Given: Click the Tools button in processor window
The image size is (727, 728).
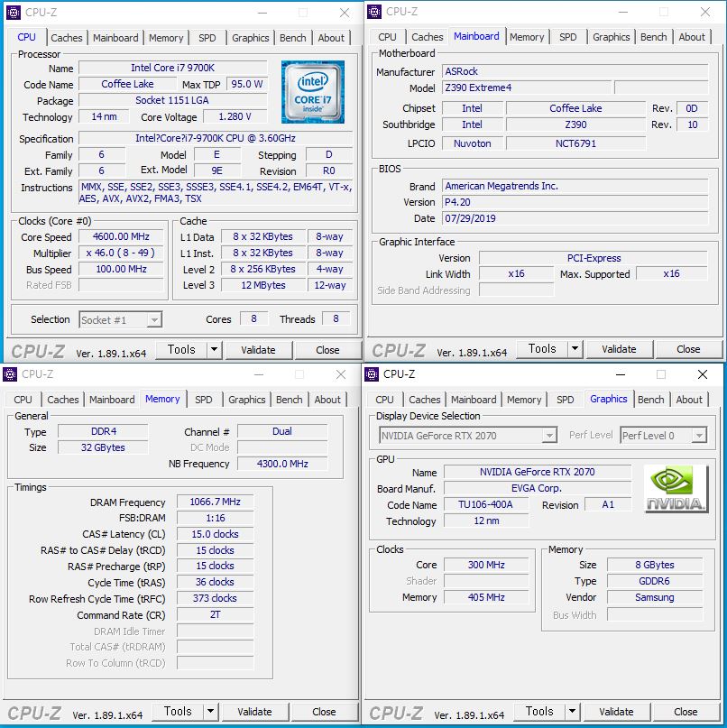Looking at the screenshot, I should click(180, 350).
